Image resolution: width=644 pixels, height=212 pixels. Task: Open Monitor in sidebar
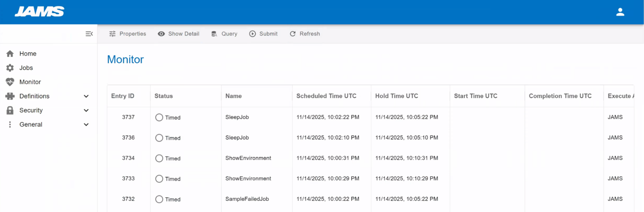[x=30, y=82]
